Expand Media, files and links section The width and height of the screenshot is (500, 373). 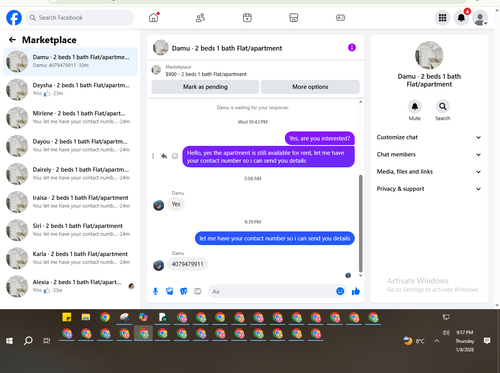coord(429,172)
